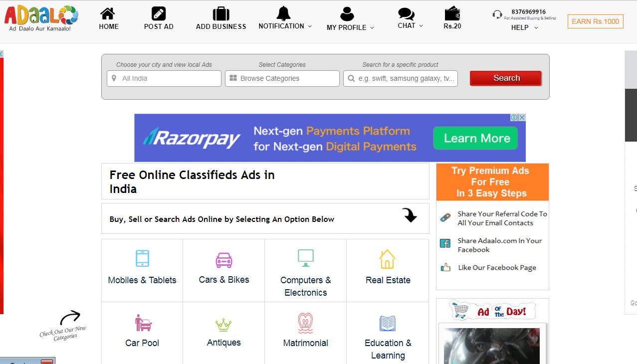The image size is (637, 364).
Task: Click 'Share Adaalo.com In Your Facebook' link
Action: click(500, 245)
